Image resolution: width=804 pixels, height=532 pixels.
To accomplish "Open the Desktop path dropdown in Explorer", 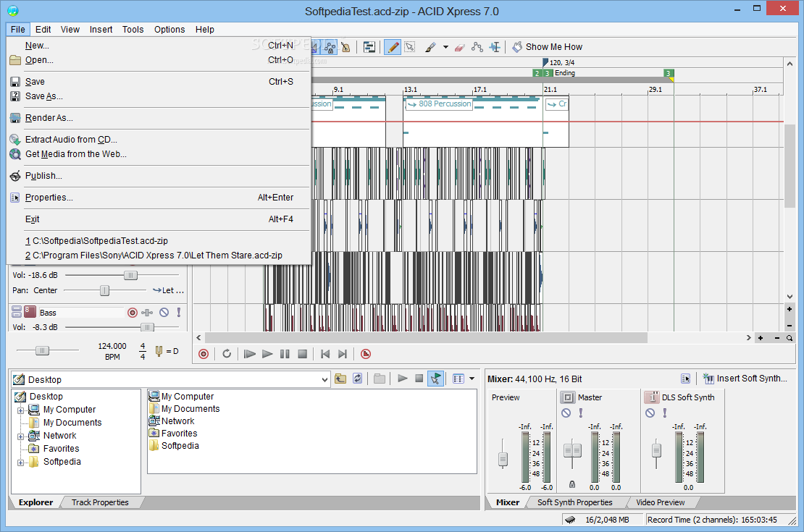I will [x=324, y=380].
